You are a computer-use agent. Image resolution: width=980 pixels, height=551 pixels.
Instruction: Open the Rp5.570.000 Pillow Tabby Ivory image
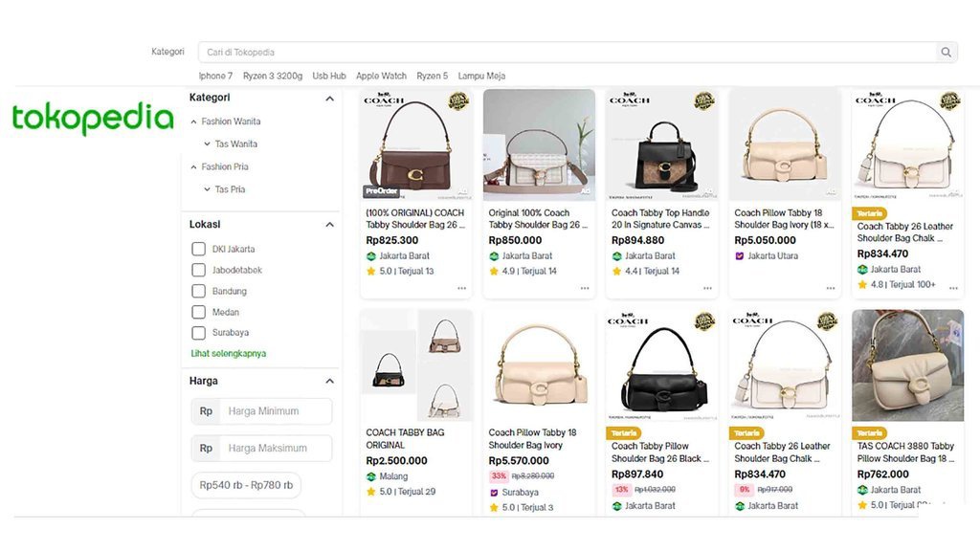[x=539, y=364]
